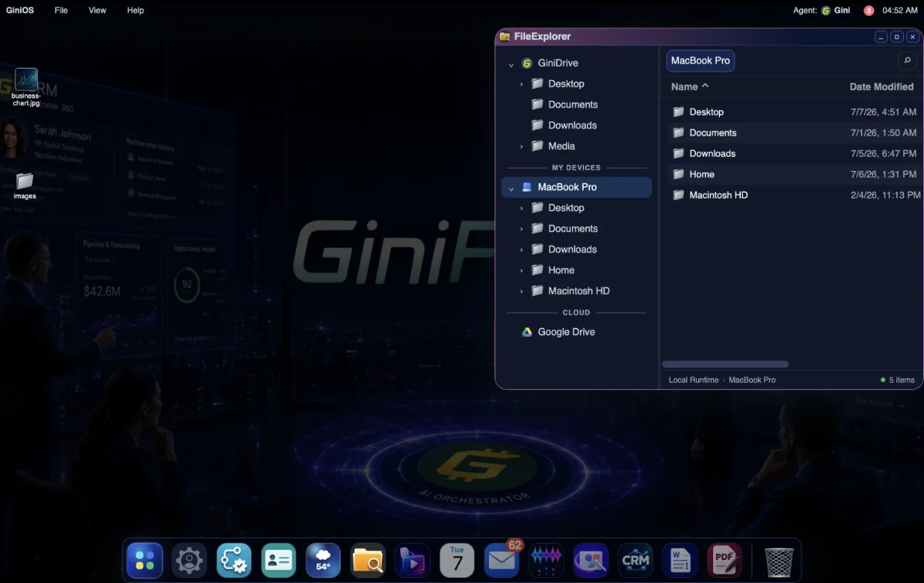This screenshot has width=924, height=583.
Task: Open the Contacts card app in the dock
Action: [279, 560]
